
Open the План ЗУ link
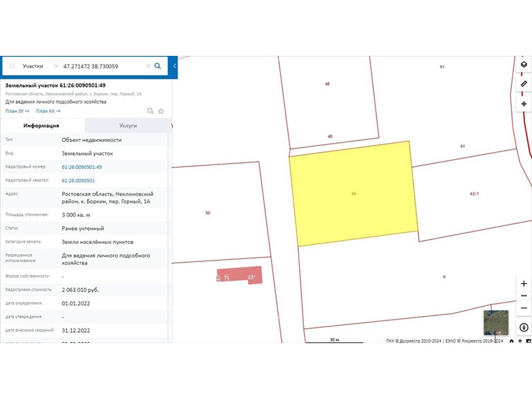[x=17, y=111]
